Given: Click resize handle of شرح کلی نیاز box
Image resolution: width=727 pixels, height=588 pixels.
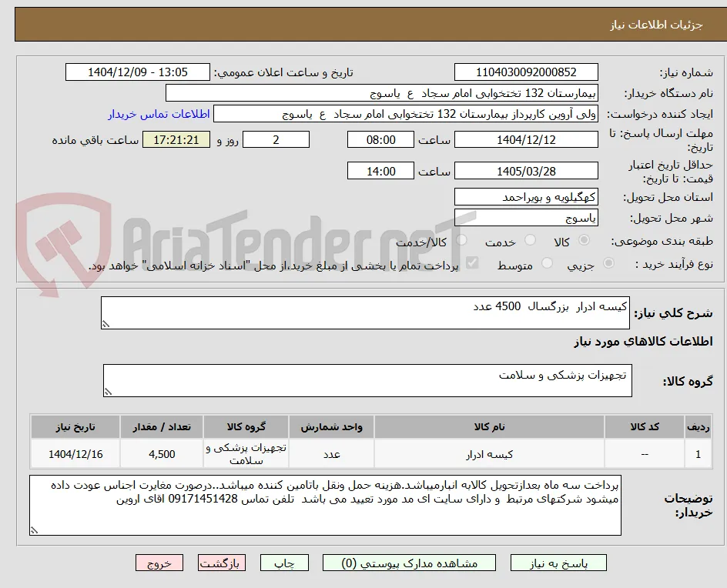Looking at the screenshot, I should click(x=106, y=324).
